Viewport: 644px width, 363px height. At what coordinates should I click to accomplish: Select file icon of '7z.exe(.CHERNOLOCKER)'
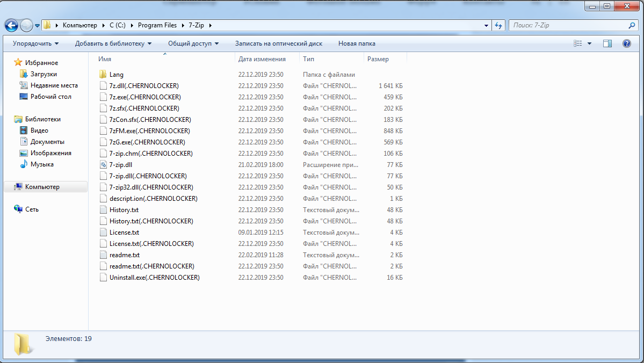[x=103, y=97]
